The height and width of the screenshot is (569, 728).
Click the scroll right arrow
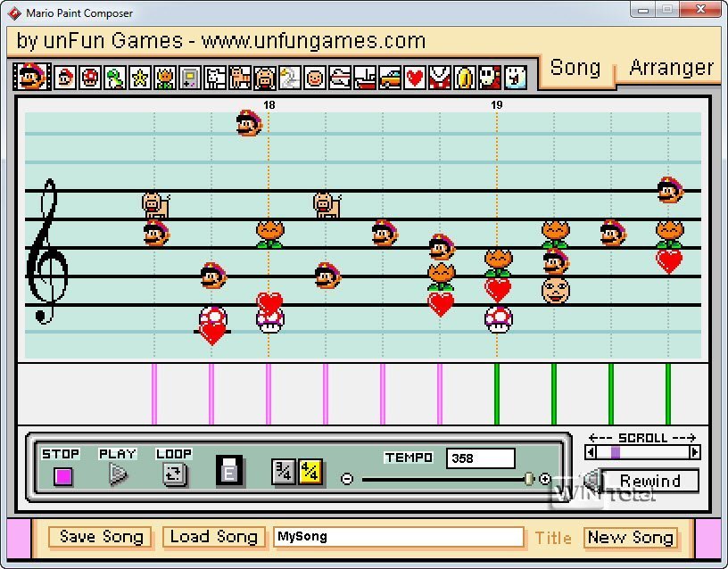click(695, 451)
